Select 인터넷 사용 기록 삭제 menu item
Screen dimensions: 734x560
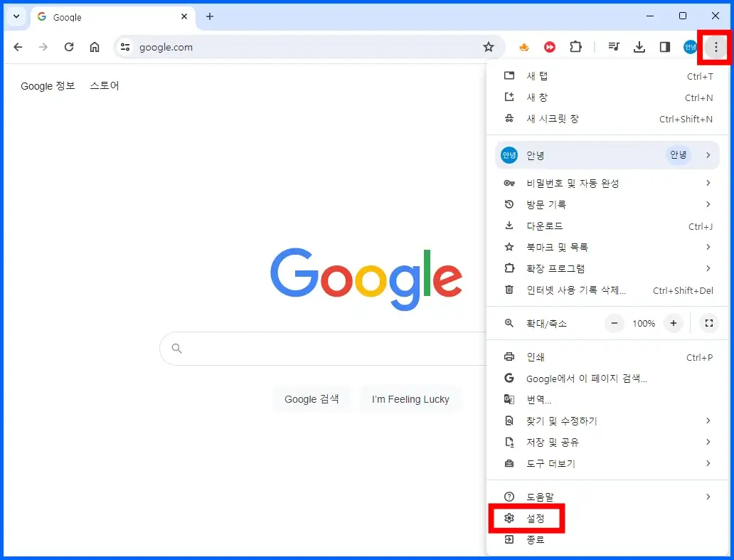607,290
